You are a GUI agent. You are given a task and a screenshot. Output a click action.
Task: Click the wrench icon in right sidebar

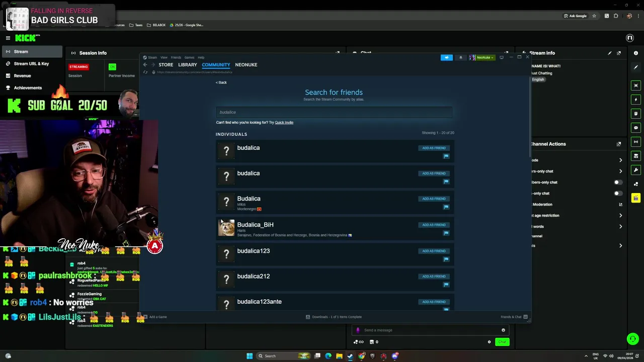tap(636, 170)
